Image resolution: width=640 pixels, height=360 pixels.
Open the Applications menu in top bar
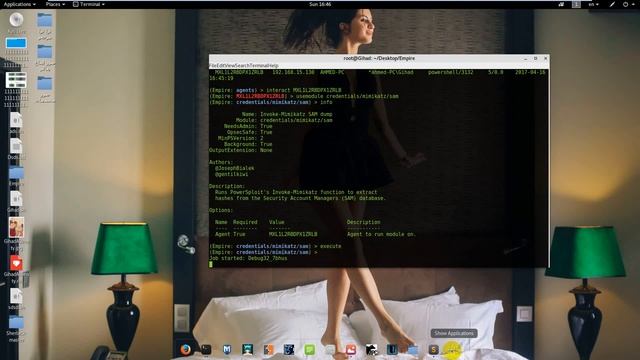[x=19, y=4]
